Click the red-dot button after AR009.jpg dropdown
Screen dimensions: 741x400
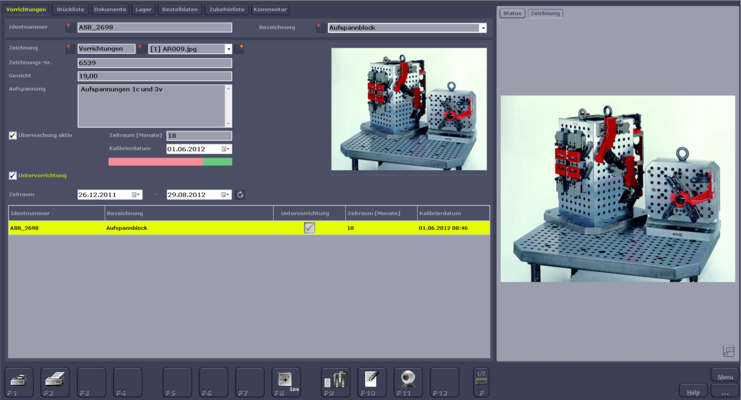coord(241,48)
